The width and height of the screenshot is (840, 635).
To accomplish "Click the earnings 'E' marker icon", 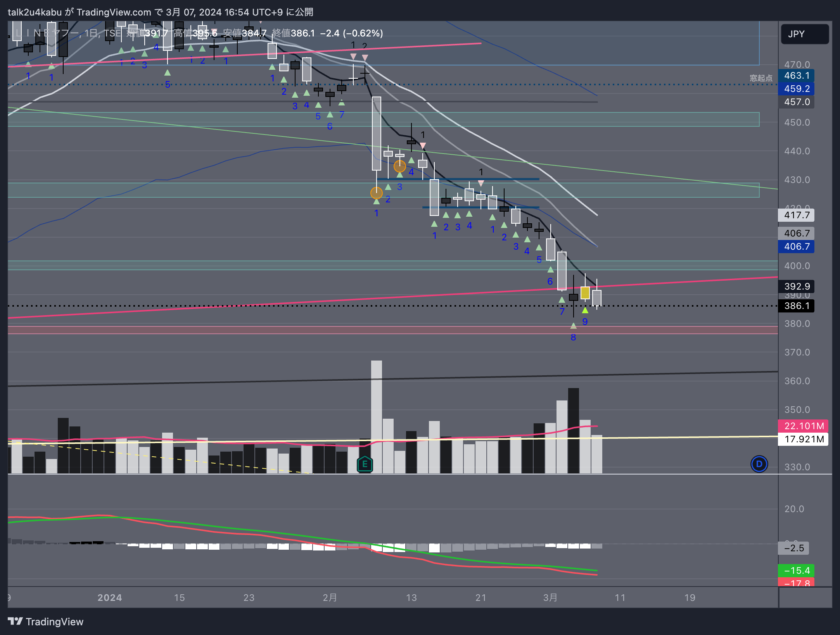I will 365,464.
